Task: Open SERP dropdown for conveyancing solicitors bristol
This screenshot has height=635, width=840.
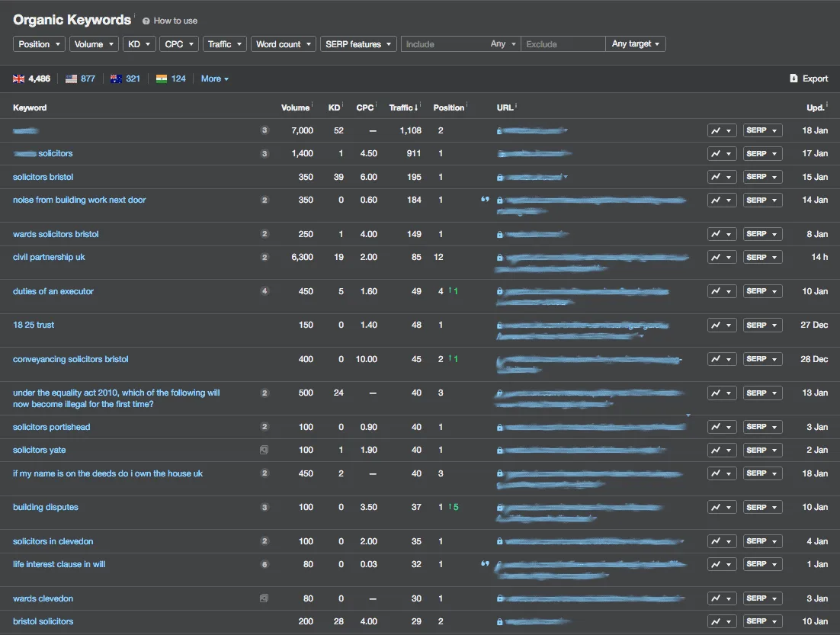Action: pyautogui.click(x=762, y=359)
